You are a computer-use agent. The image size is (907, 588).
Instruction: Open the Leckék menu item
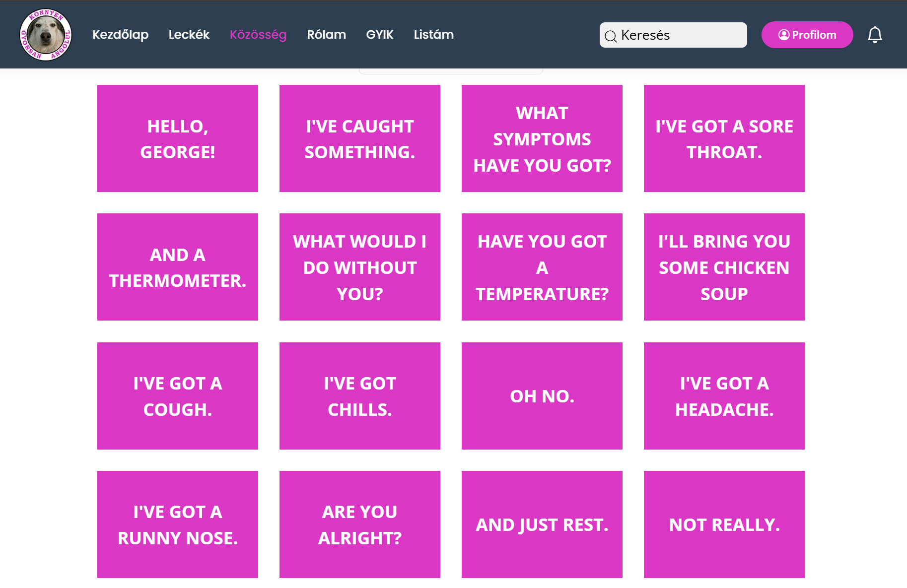(x=189, y=35)
